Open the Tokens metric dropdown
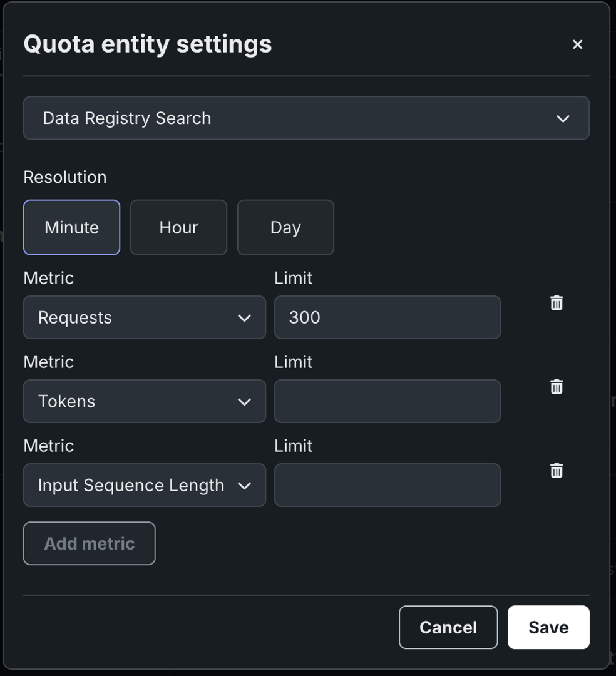This screenshot has height=676, width=616. (144, 402)
